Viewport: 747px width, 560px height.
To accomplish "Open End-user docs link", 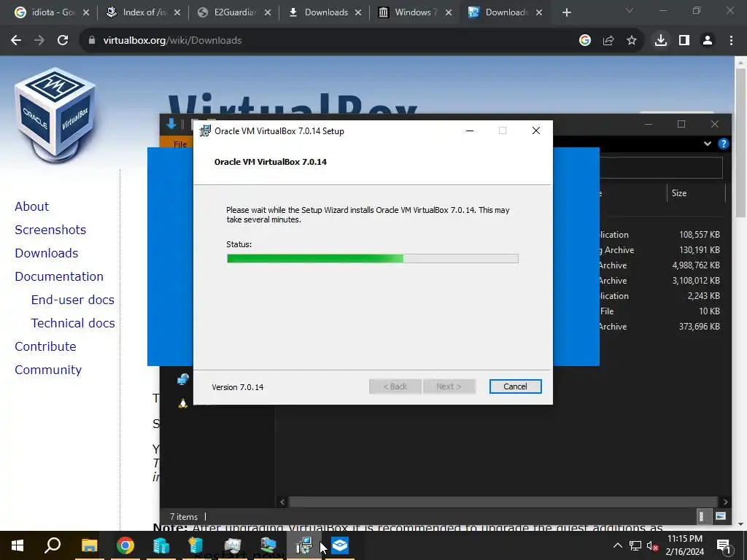I will [73, 300].
